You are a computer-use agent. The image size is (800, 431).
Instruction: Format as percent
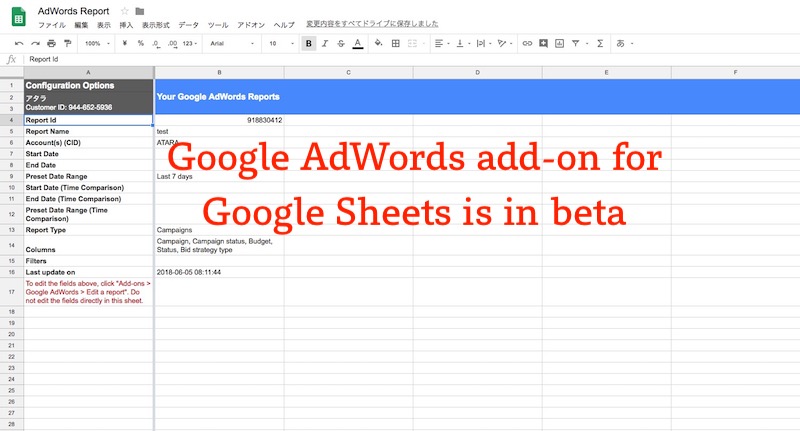(x=141, y=44)
